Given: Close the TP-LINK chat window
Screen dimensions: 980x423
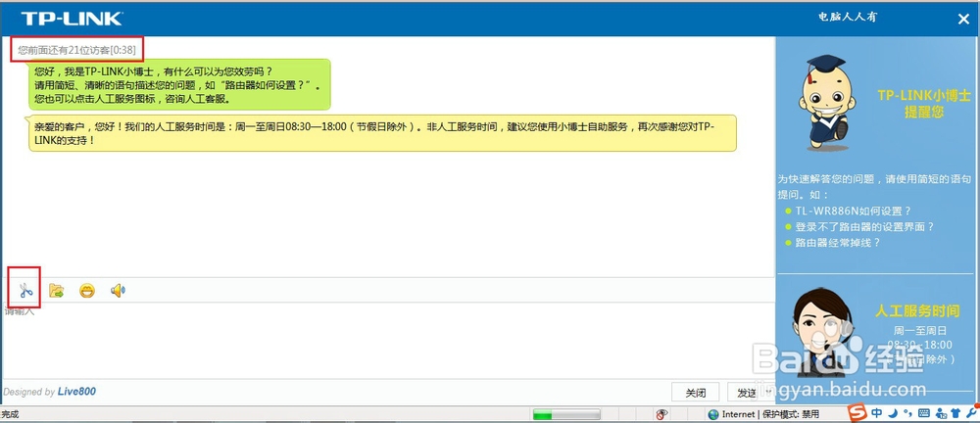Looking at the screenshot, I should pos(963,20).
